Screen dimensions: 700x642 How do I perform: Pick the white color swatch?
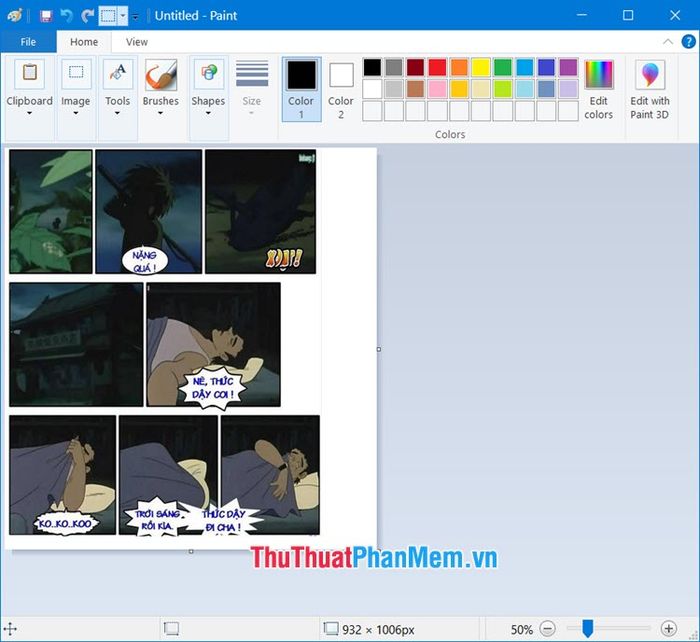click(x=372, y=89)
